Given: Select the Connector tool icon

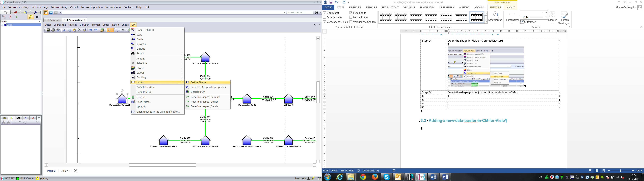Looking at the screenshot, I should coord(116,30).
